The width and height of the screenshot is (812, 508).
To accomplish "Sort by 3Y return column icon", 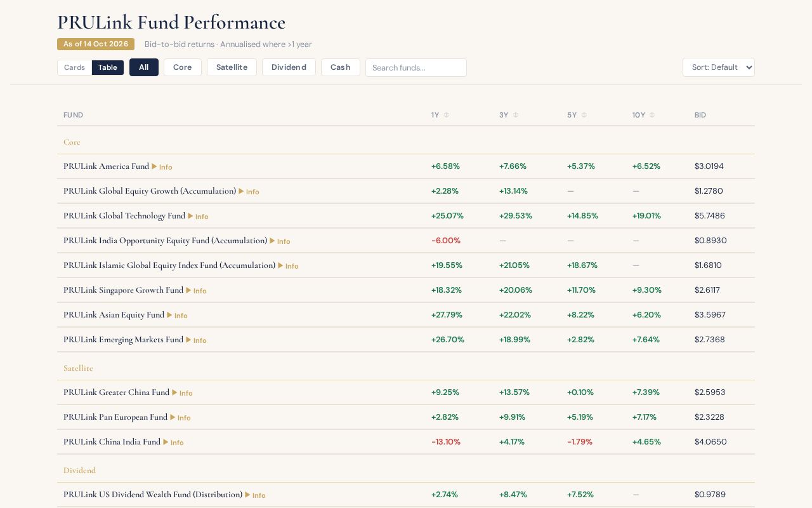I will (x=515, y=115).
